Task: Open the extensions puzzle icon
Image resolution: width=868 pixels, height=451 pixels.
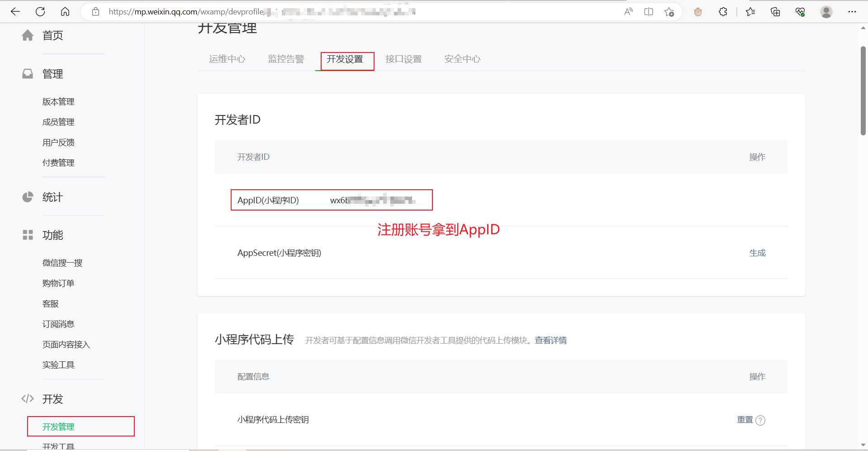Action: 723,12
